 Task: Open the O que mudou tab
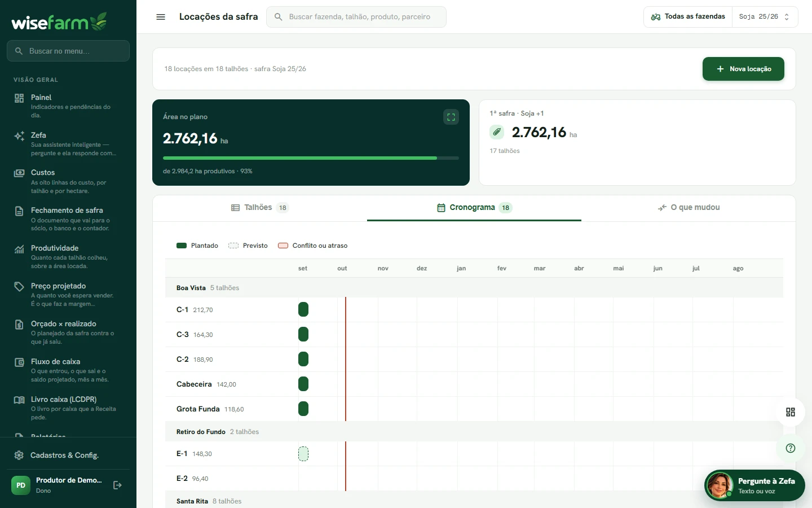[689, 208]
